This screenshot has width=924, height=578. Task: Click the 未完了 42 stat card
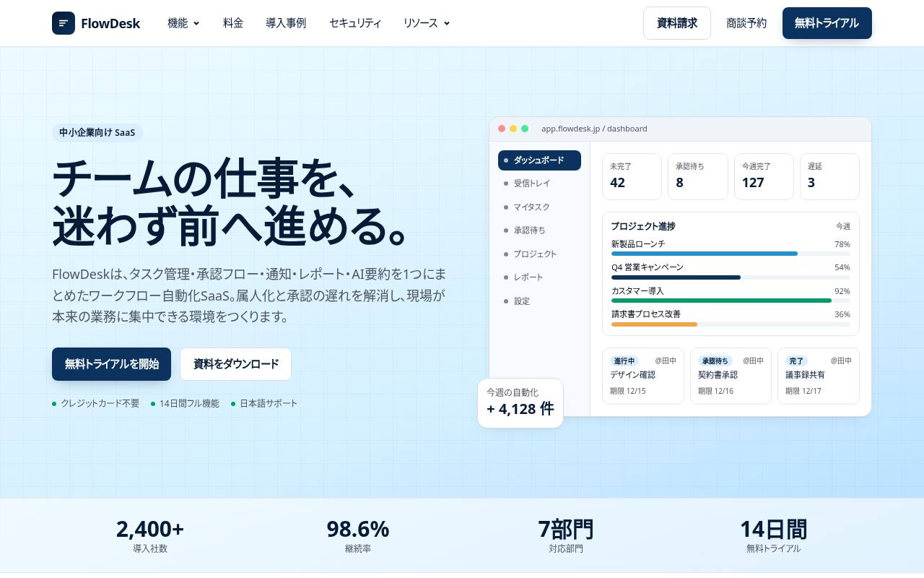coord(632,176)
